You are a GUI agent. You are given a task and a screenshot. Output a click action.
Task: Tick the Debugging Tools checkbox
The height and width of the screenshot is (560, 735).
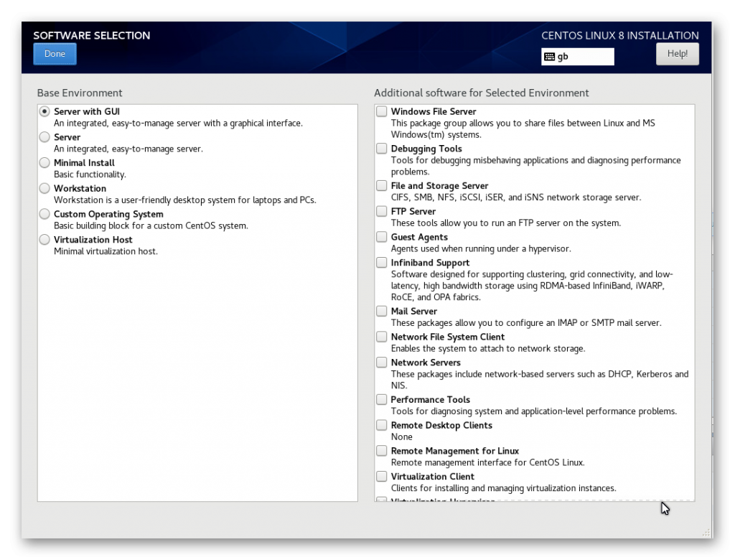[x=382, y=148]
